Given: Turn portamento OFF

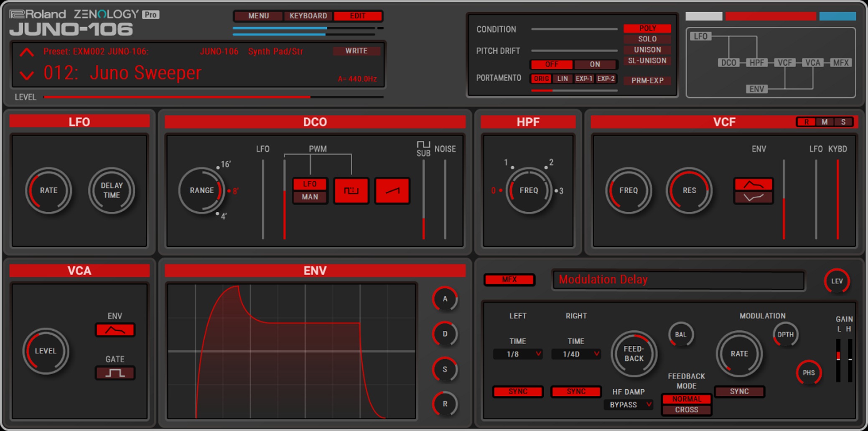Looking at the screenshot, I should (x=552, y=64).
